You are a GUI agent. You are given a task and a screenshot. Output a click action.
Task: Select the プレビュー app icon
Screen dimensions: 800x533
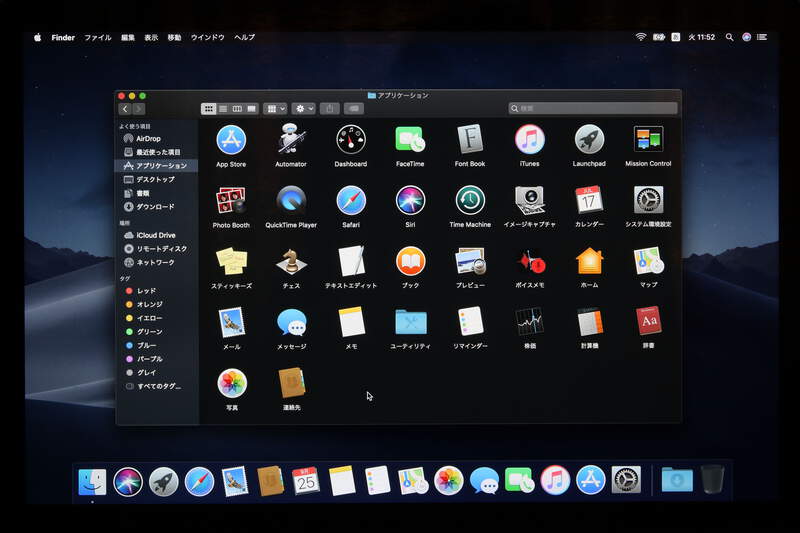click(x=470, y=261)
